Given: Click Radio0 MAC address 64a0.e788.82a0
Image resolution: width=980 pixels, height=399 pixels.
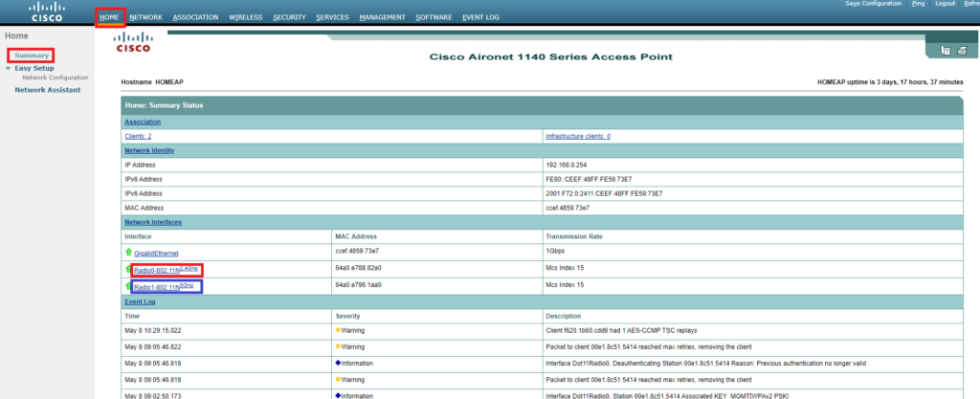Looking at the screenshot, I should pos(358,268).
